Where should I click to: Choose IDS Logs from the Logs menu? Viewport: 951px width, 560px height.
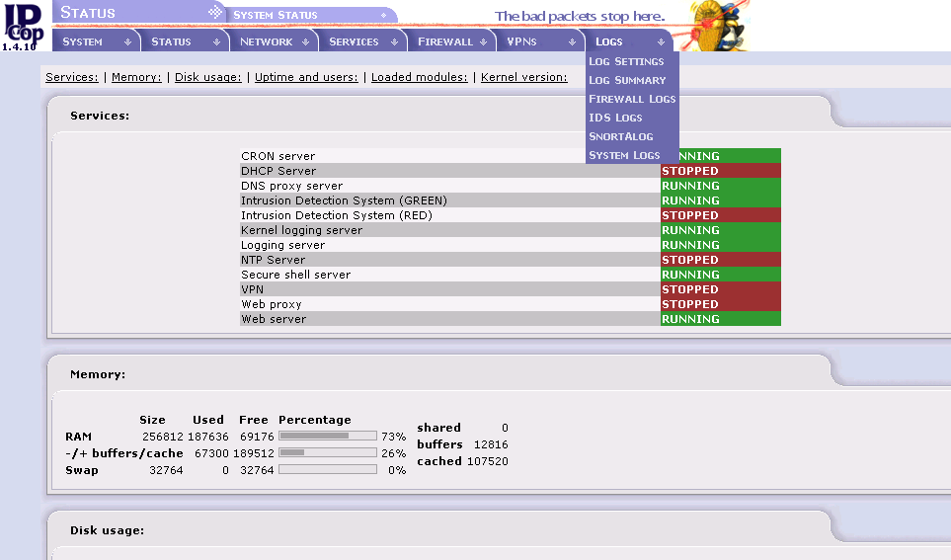click(615, 118)
